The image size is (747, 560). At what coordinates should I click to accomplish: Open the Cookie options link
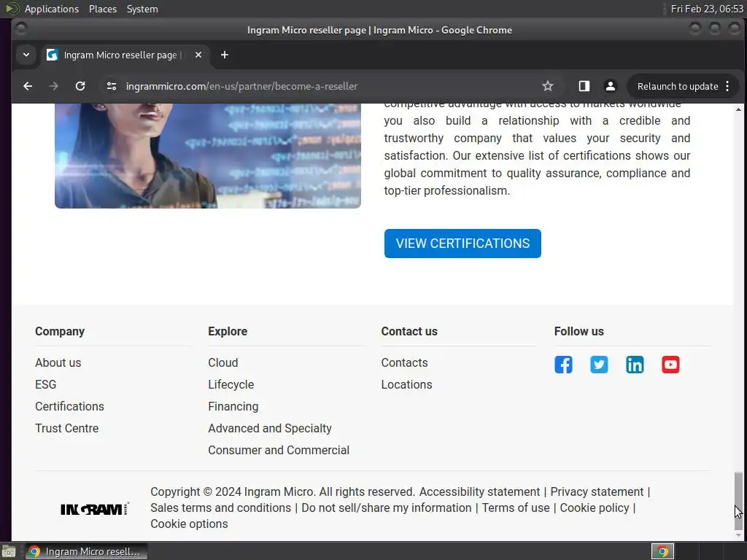(189, 524)
